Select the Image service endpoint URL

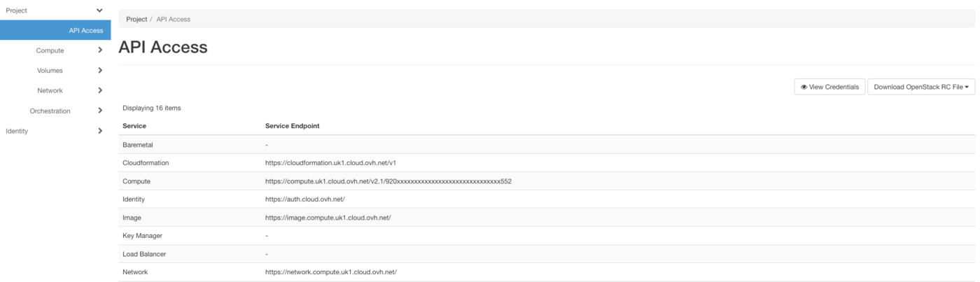[328, 218]
